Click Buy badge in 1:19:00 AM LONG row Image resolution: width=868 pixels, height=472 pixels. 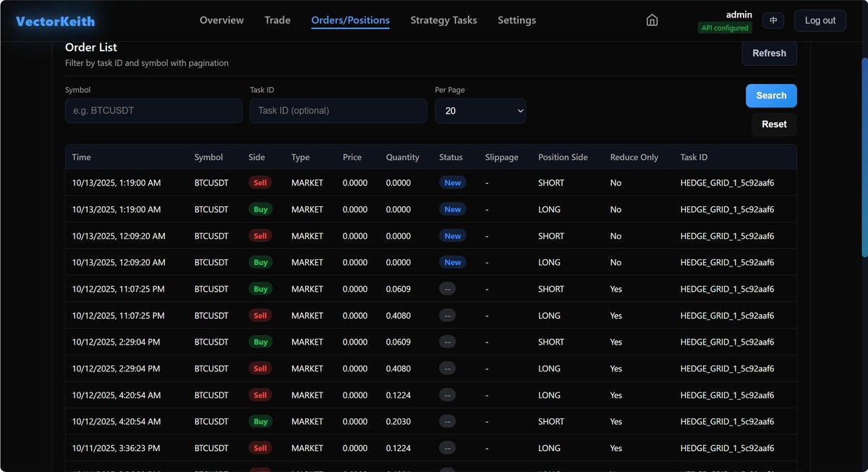(x=260, y=209)
